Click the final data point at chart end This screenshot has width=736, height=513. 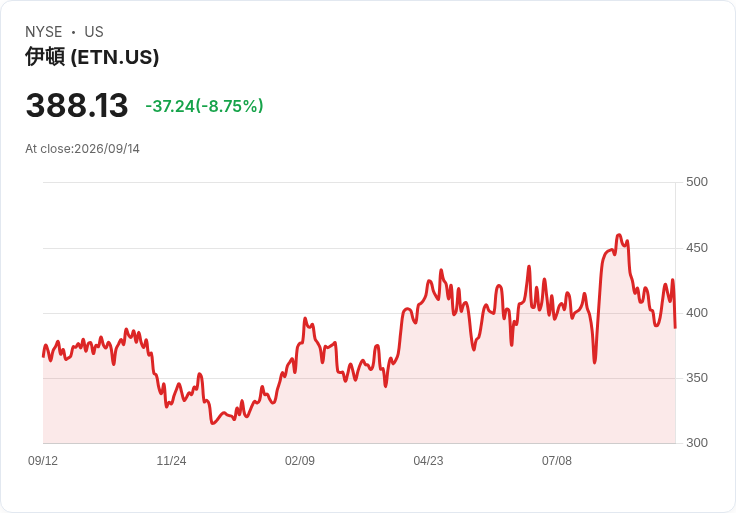coord(675,327)
